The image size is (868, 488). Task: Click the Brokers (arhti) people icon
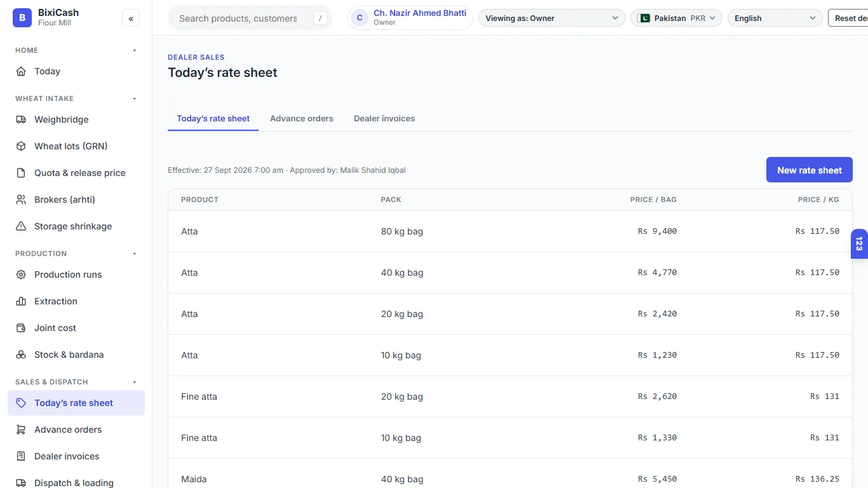click(21, 200)
